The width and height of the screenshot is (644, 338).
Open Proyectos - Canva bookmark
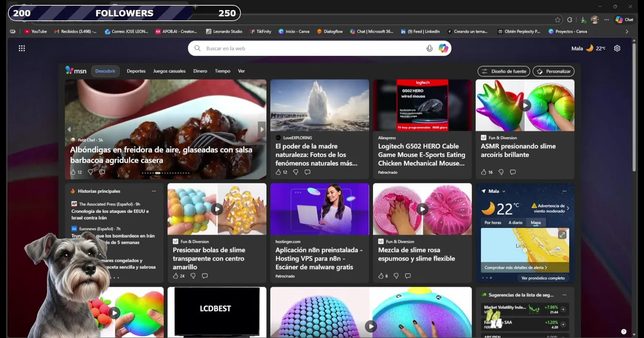click(567, 31)
